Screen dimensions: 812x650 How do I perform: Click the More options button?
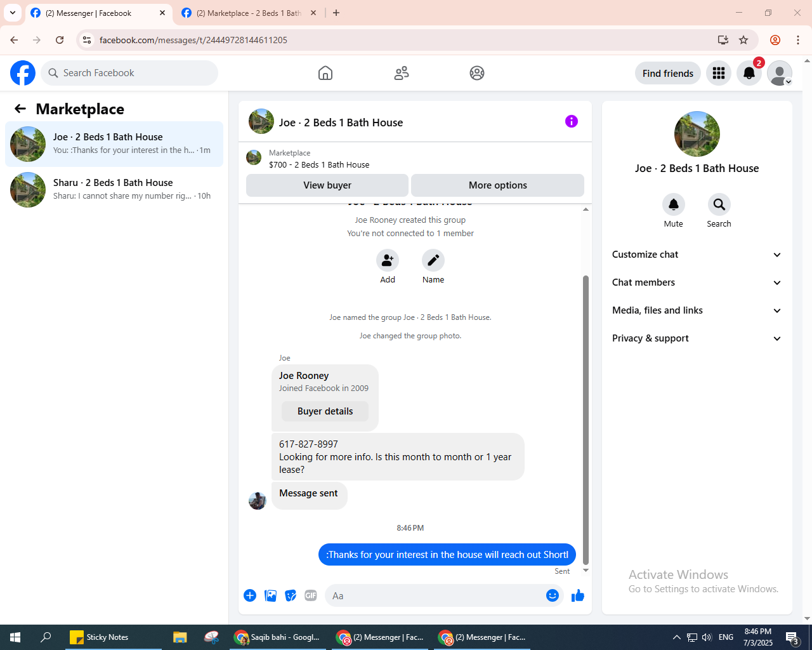(498, 185)
